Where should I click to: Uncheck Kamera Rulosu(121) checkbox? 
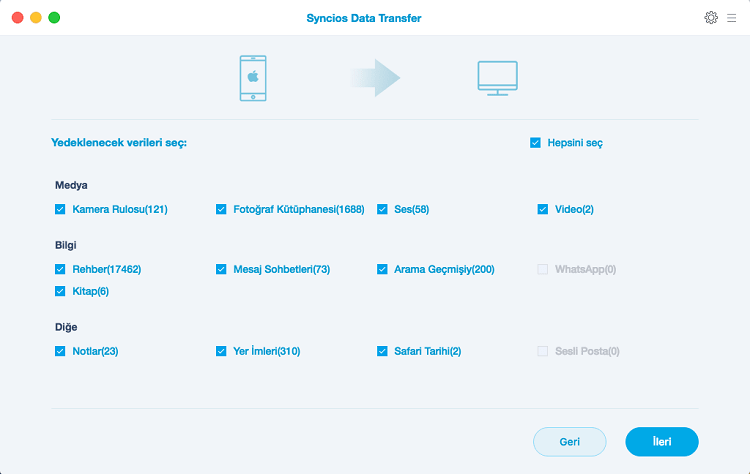pyautogui.click(x=60, y=209)
